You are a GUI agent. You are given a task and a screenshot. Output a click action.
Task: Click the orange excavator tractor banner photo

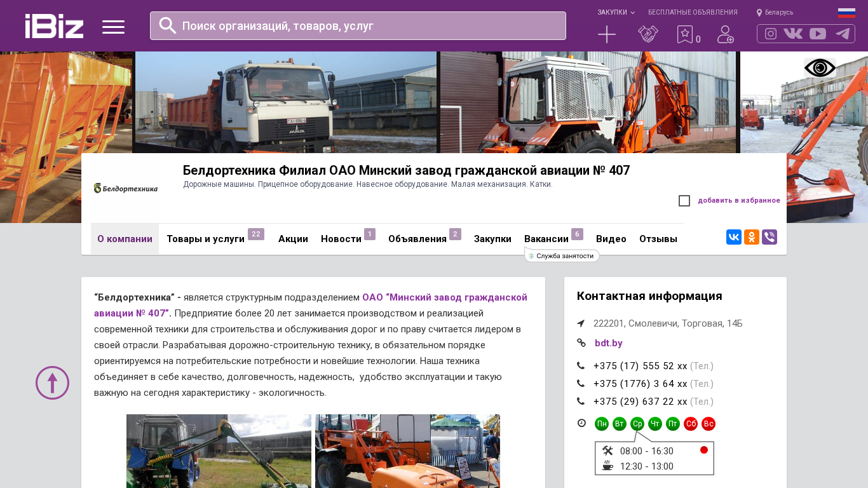point(588,102)
